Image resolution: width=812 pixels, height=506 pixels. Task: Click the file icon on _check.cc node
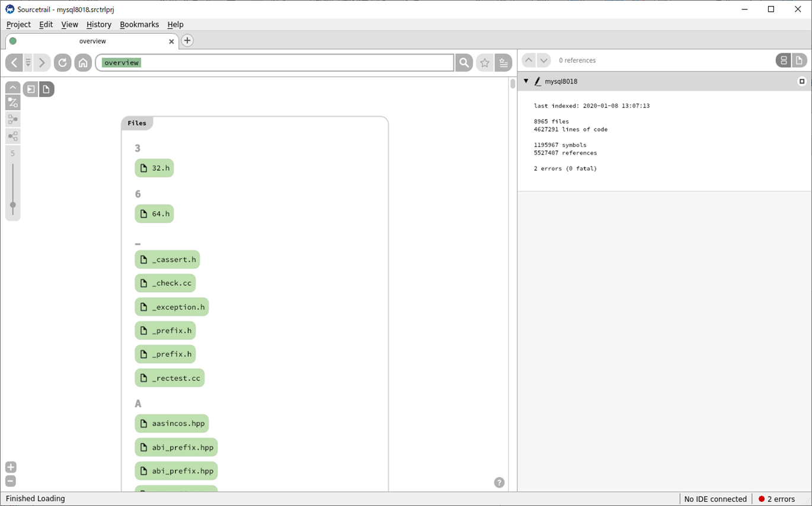tap(143, 283)
